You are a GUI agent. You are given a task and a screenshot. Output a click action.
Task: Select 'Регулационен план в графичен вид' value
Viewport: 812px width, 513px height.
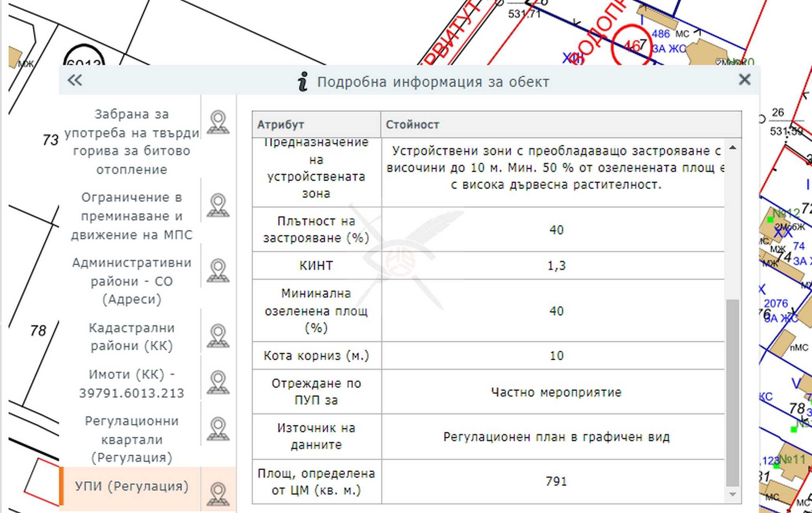[556, 437]
